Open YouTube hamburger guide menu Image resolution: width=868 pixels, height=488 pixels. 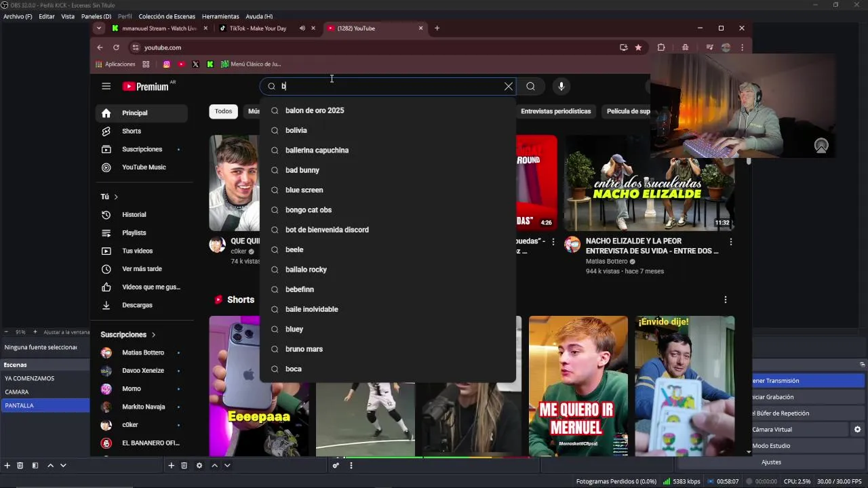click(x=106, y=86)
